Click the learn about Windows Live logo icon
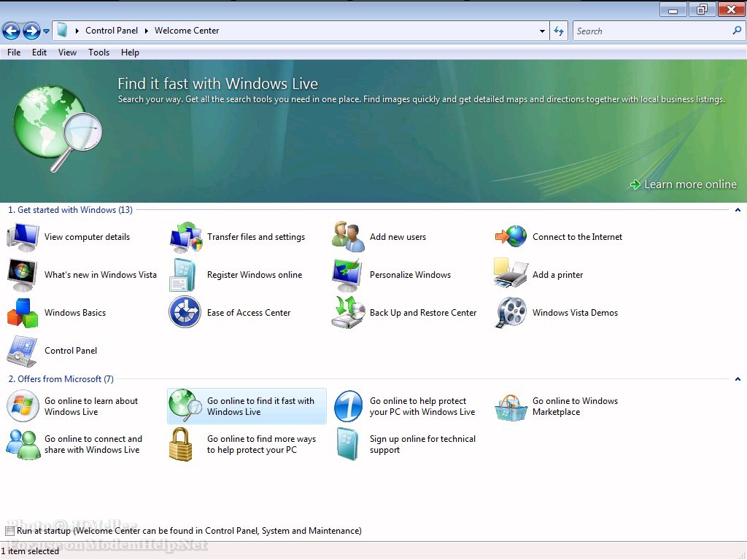Image resolution: width=747 pixels, height=560 pixels. (x=23, y=405)
